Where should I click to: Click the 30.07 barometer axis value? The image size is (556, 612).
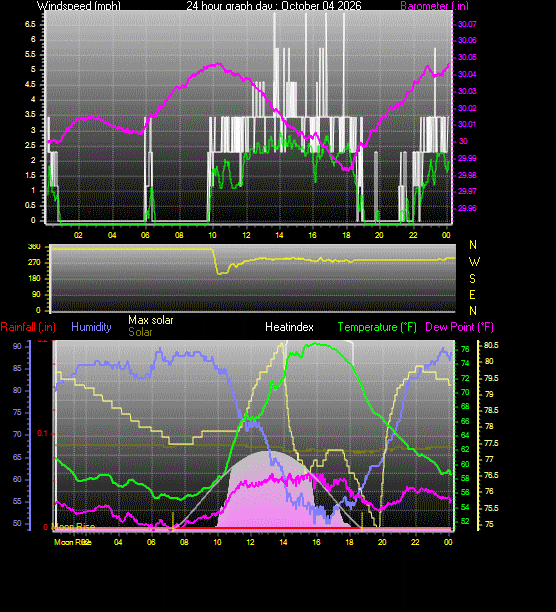[x=467, y=24]
